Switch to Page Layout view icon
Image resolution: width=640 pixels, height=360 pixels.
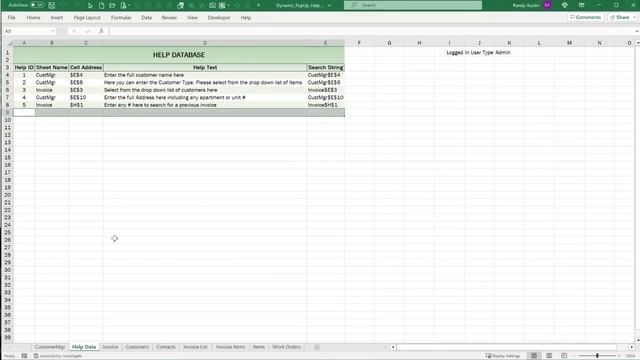pyautogui.click(x=549, y=356)
